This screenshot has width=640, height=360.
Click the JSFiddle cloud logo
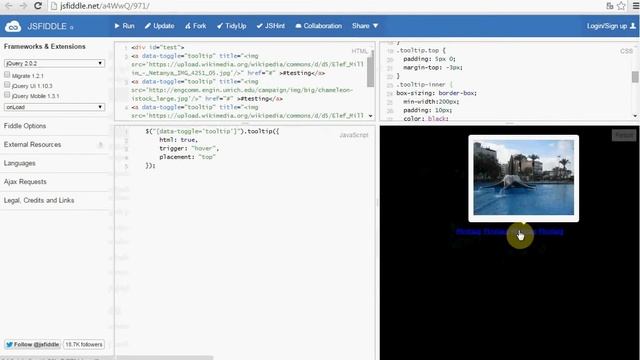pos(13,26)
